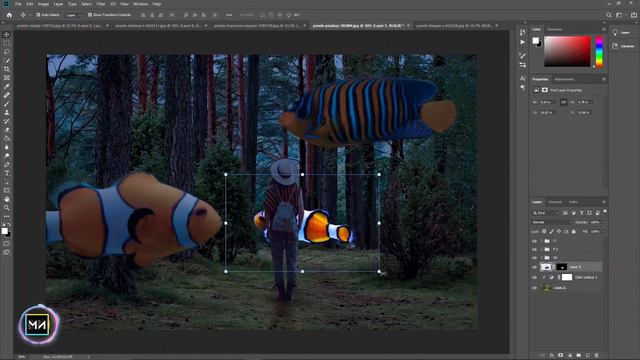Screen dimensions: 640x360
Task: Open the Learn panel button
Action: (622, 33)
